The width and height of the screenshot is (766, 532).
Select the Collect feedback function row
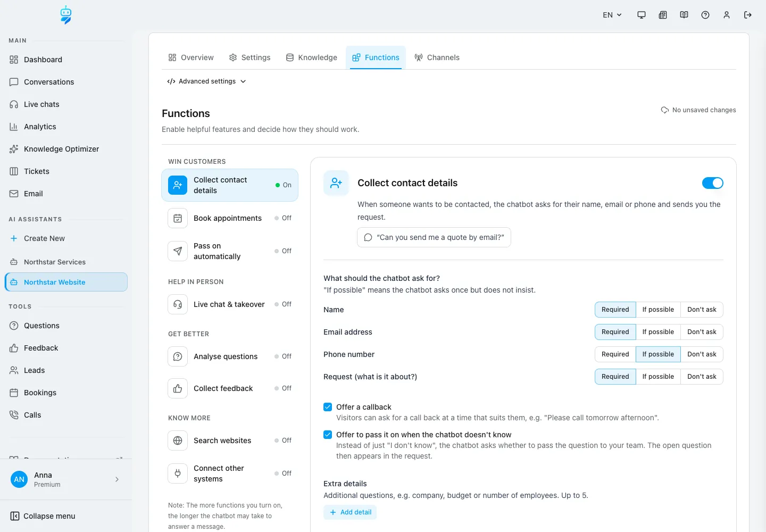pyautogui.click(x=230, y=388)
